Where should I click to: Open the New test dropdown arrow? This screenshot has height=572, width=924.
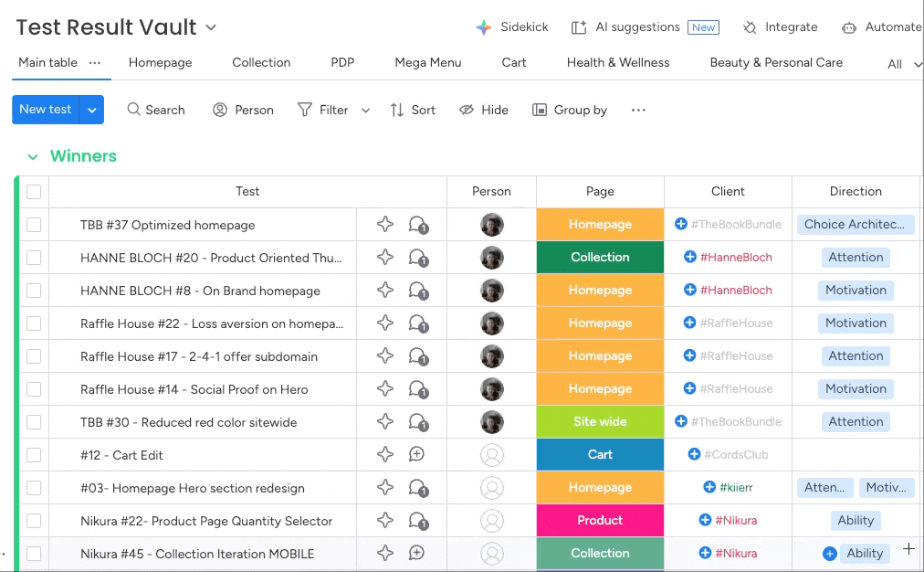point(91,110)
